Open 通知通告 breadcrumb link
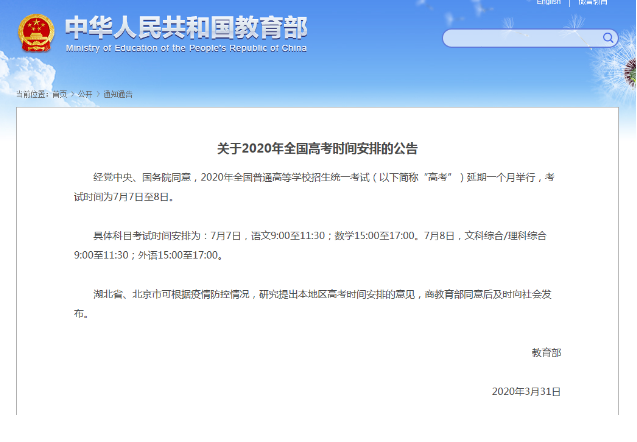The width and height of the screenshot is (637, 442). [x=118, y=94]
